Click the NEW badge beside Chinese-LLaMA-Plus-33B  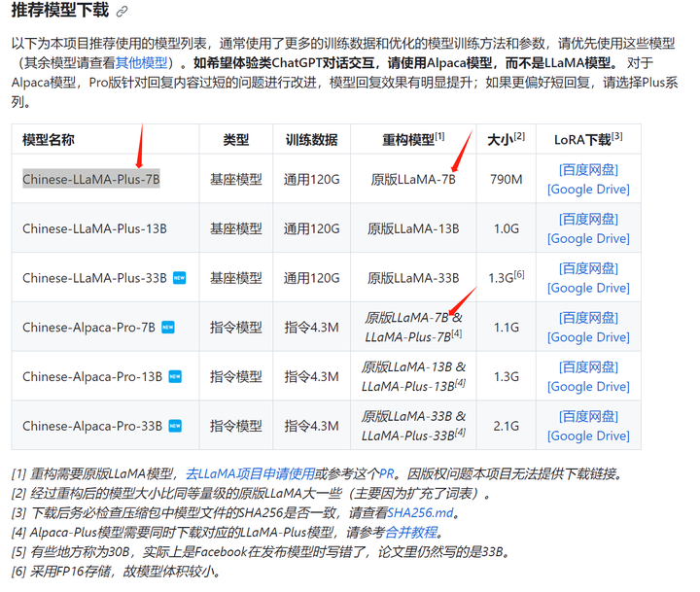coord(180,278)
